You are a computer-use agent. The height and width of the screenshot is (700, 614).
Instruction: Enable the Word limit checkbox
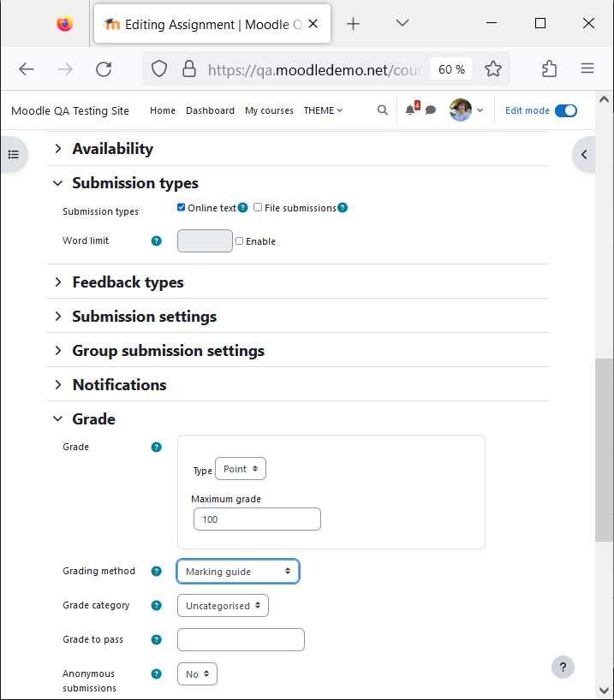tap(239, 241)
